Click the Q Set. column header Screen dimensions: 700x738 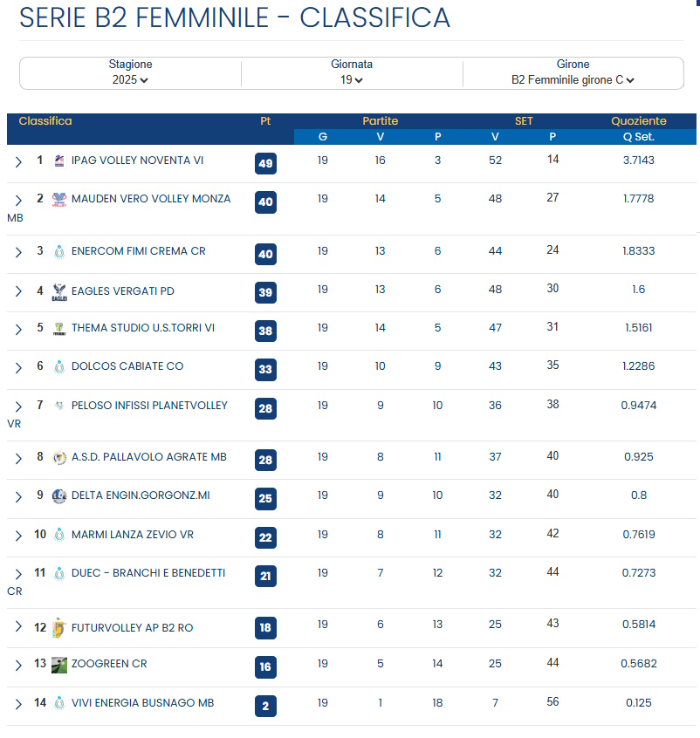coord(638,137)
